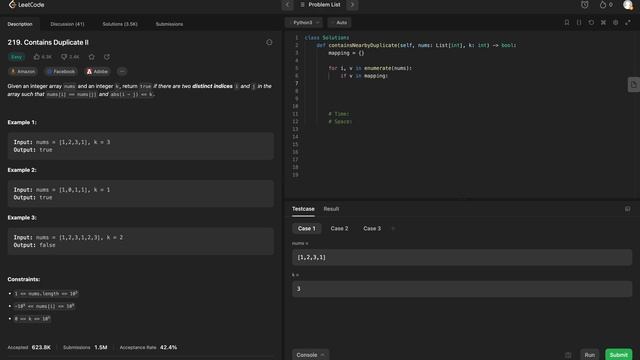Open editor settings gear icon
Viewport: 640px width, 360px height.
[616, 22]
